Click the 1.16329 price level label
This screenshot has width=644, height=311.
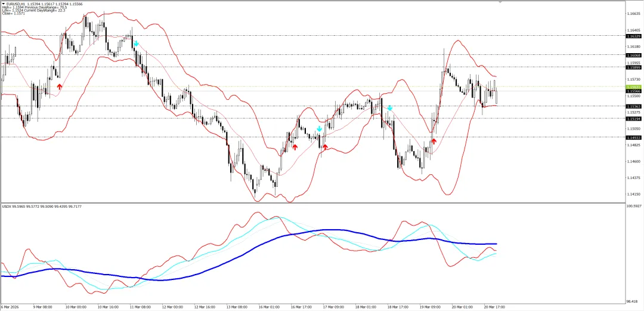coord(634,36)
